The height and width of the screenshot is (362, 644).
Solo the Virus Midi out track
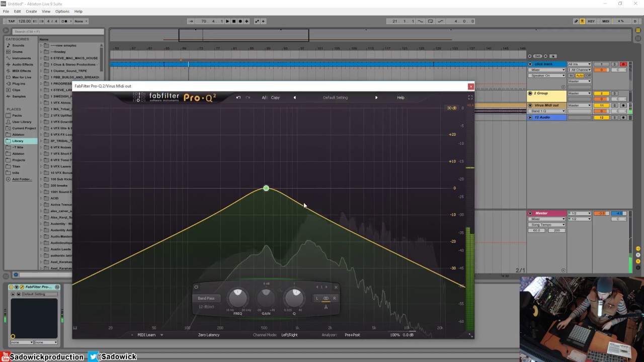coord(614,106)
